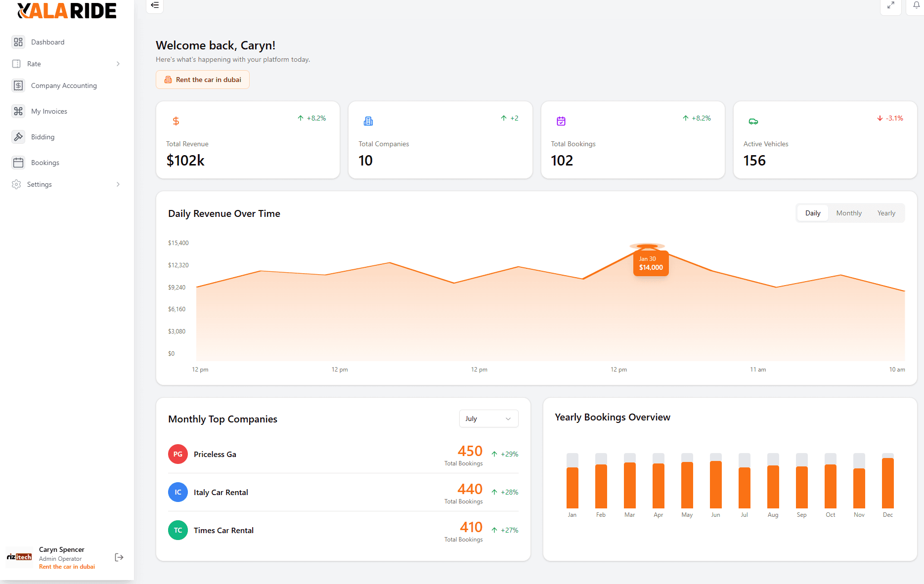
Task: Open Company Accounting via its sidebar icon
Action: pyautogui.click(x=18, y=85)
